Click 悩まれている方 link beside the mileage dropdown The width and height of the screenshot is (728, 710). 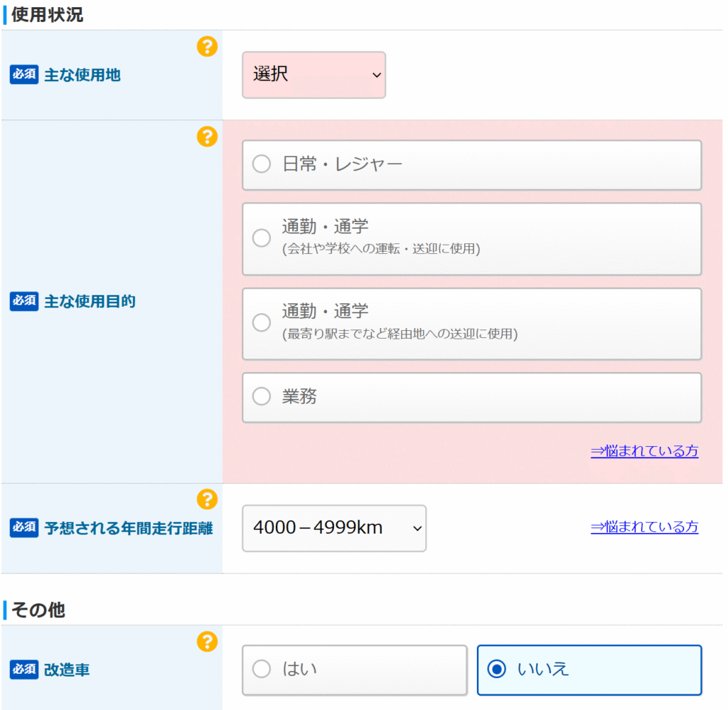coord(644,527)
